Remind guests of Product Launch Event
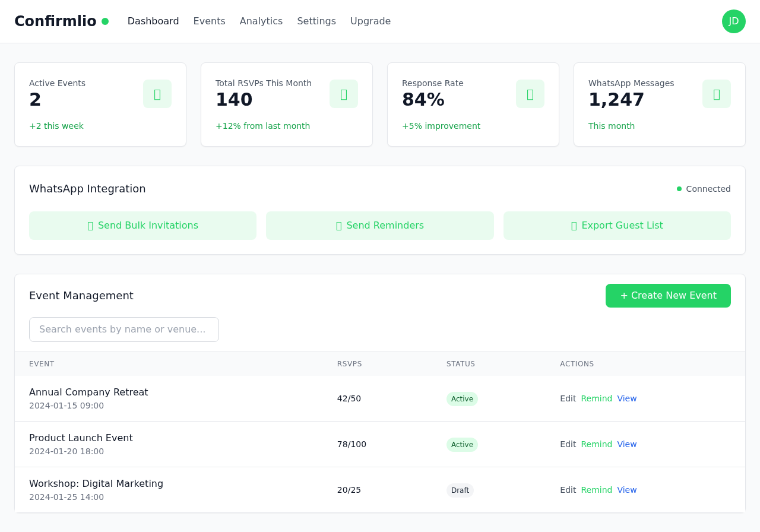 pos(596,444)
